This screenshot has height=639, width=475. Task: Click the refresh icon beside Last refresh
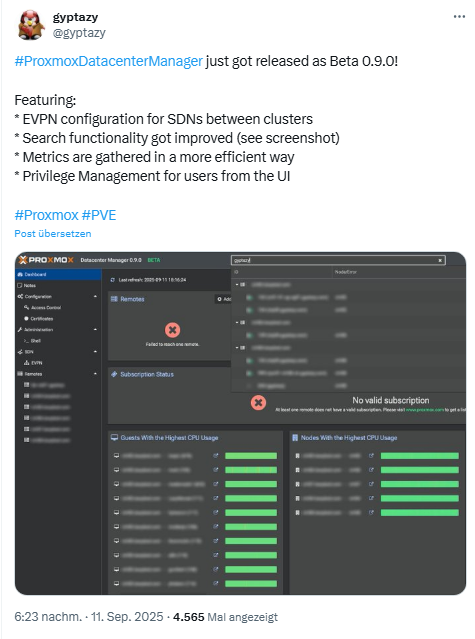click(113, 280)
